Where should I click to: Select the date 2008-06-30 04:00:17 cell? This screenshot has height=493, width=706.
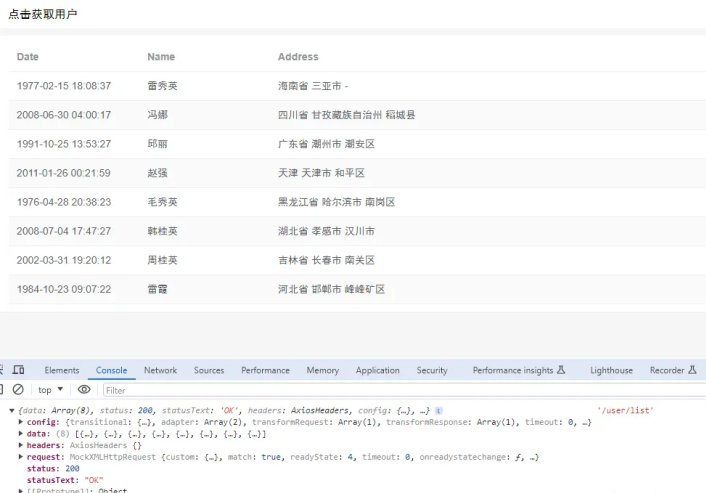tap(64, 115)
